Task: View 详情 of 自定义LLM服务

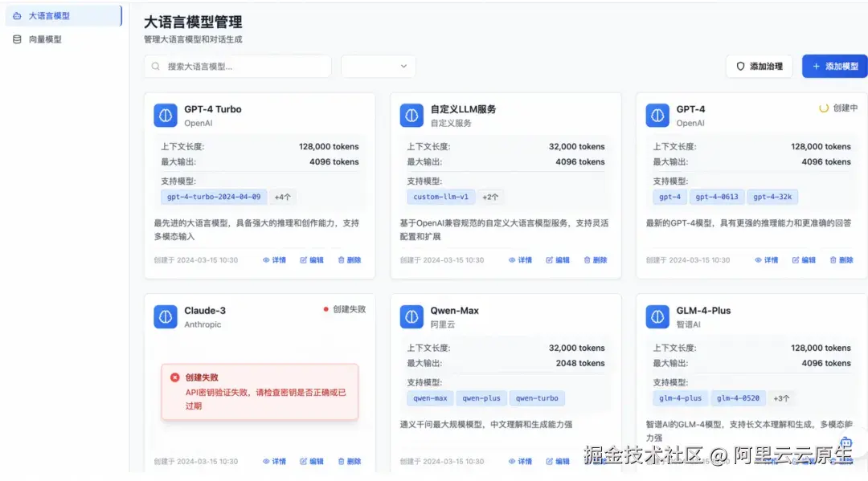Action: (x=520, y=260)
